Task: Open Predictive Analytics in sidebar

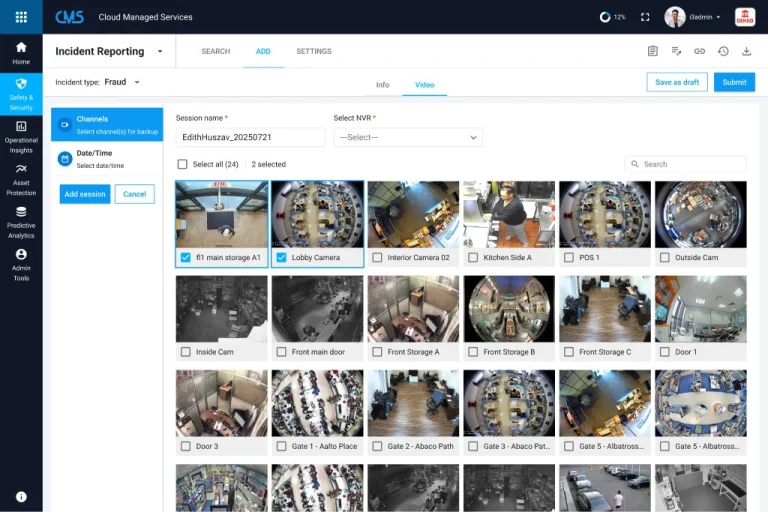Action: pyautogui.click(x=21, y=220)
